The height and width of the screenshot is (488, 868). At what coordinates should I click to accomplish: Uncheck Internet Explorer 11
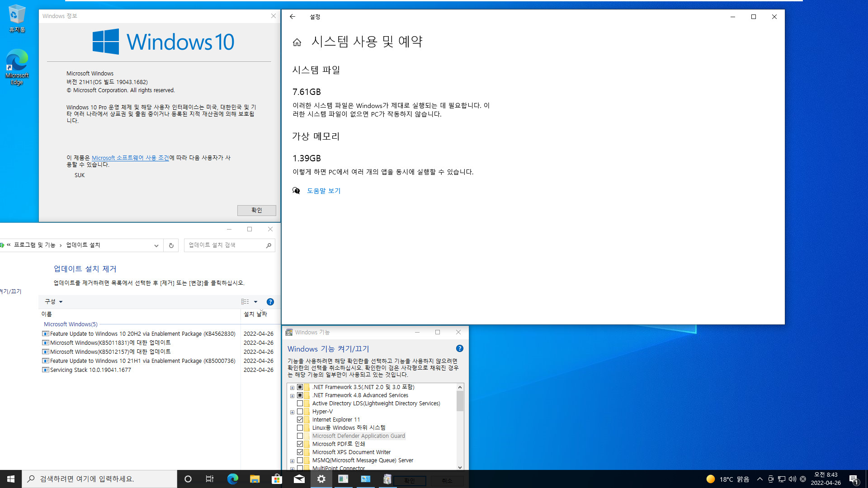tap(300, 420)
